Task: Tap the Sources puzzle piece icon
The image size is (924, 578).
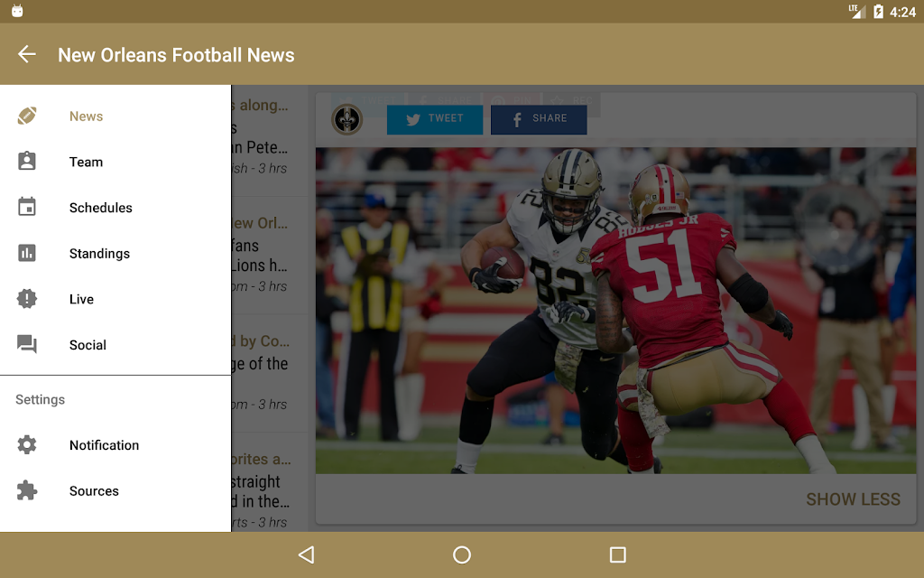Action: [26, 490]
